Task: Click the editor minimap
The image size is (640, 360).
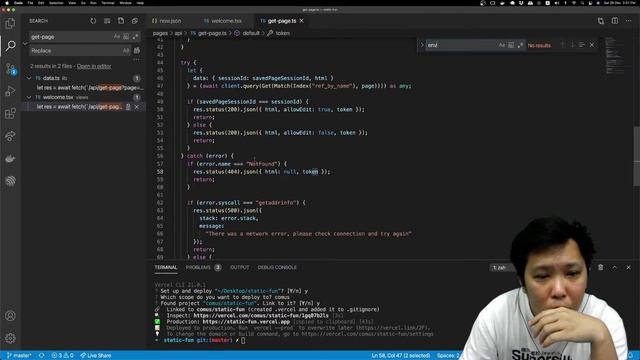Action: (615, 55)
